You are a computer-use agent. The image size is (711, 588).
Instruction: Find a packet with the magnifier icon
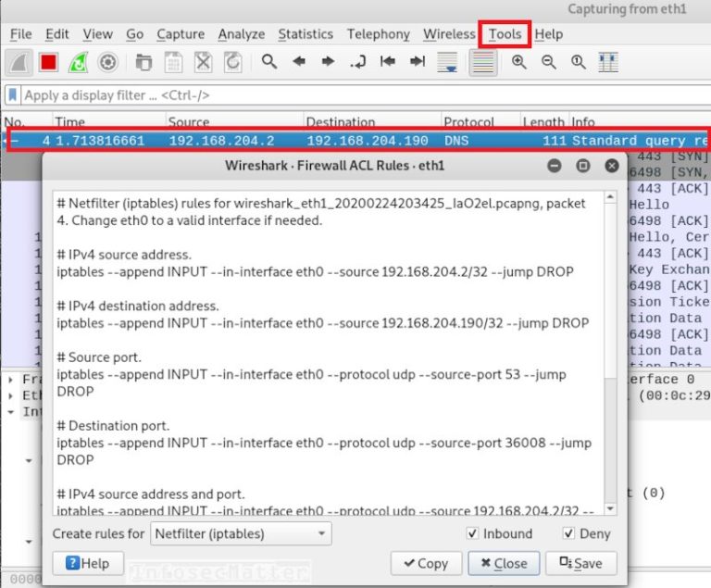[x=269, y=61]
